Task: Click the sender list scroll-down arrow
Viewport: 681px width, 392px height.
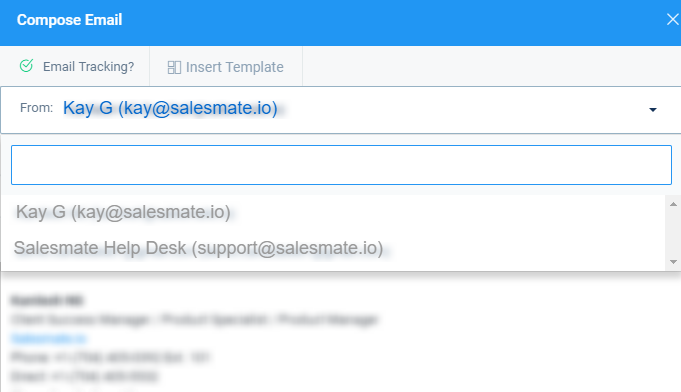Action: (673, 262)
